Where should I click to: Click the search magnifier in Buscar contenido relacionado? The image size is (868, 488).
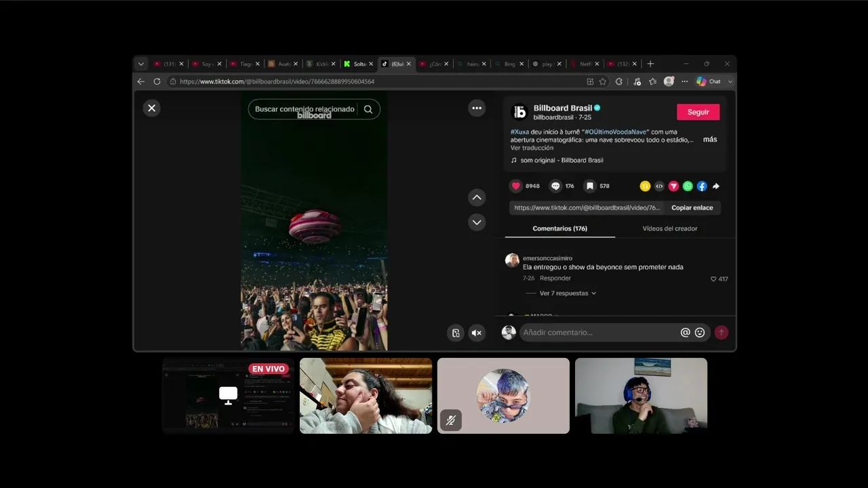[368, 109]
